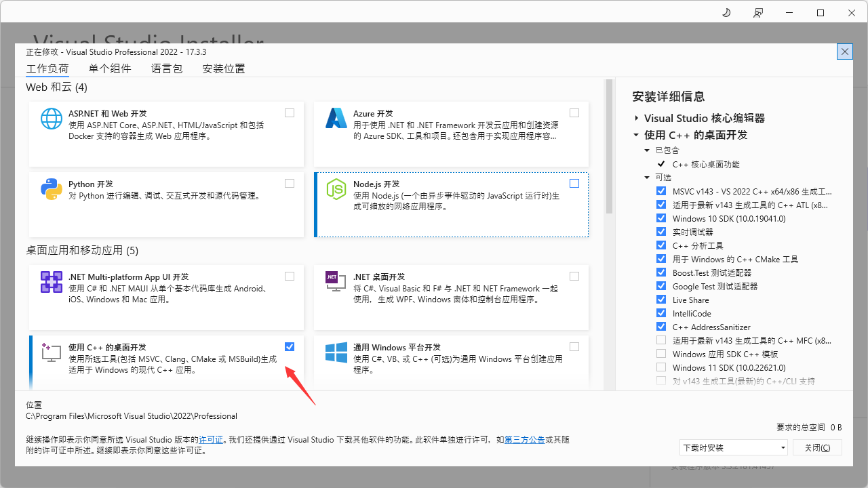Uncheck Windows 10 SDK (10.0.19041.0) option

(661, 218)
